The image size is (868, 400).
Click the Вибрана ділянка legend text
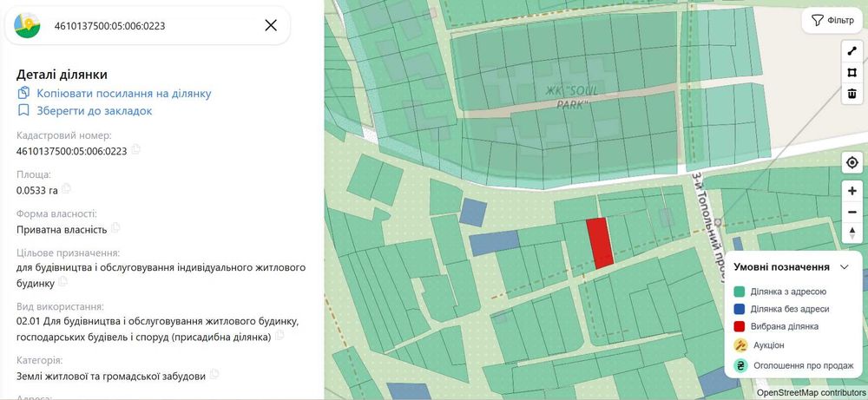click(x=785, y=326)
